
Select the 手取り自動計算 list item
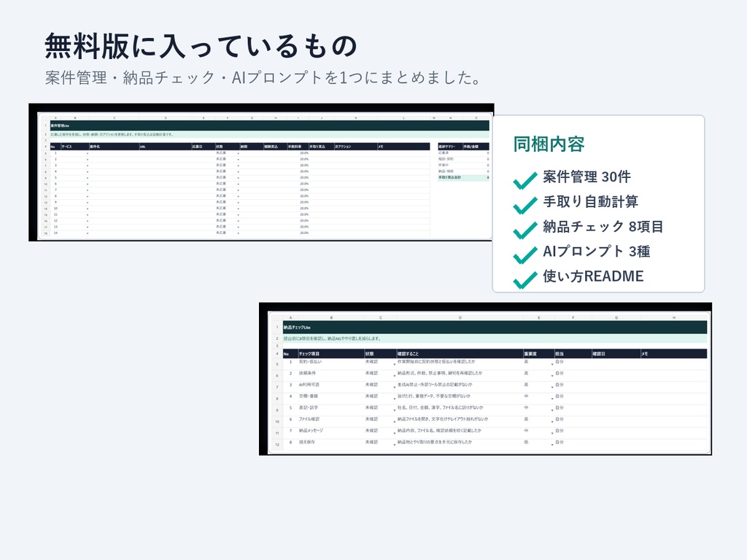pos(591,202)
